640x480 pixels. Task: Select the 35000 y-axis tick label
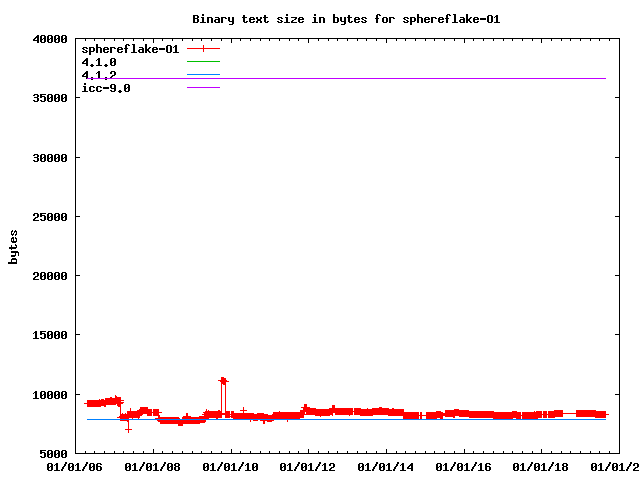48,99
